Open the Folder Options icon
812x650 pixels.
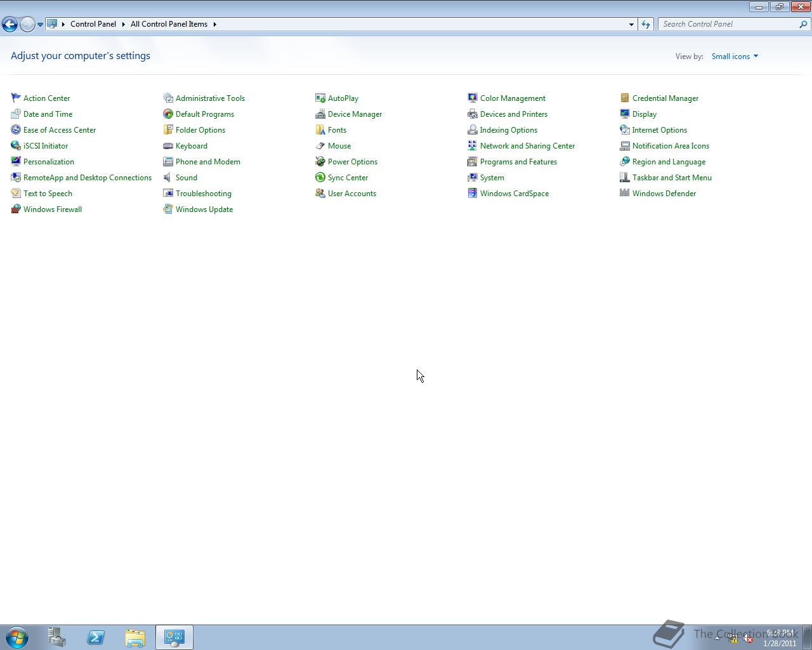pyautogui.click(x=168, y=129)
